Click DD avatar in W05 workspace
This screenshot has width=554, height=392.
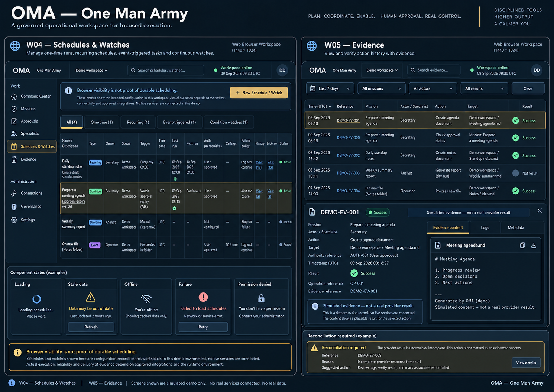tap(537, 70)
